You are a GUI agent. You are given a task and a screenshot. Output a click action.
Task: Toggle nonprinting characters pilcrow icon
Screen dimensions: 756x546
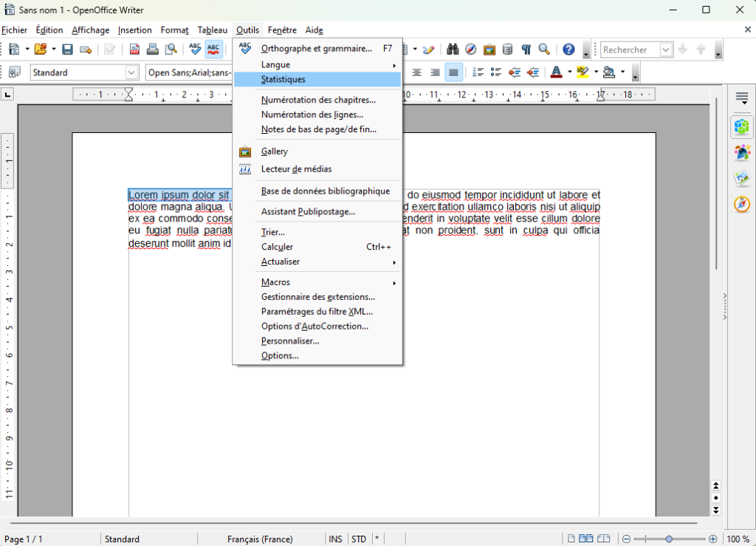click(x=526, y=50)
